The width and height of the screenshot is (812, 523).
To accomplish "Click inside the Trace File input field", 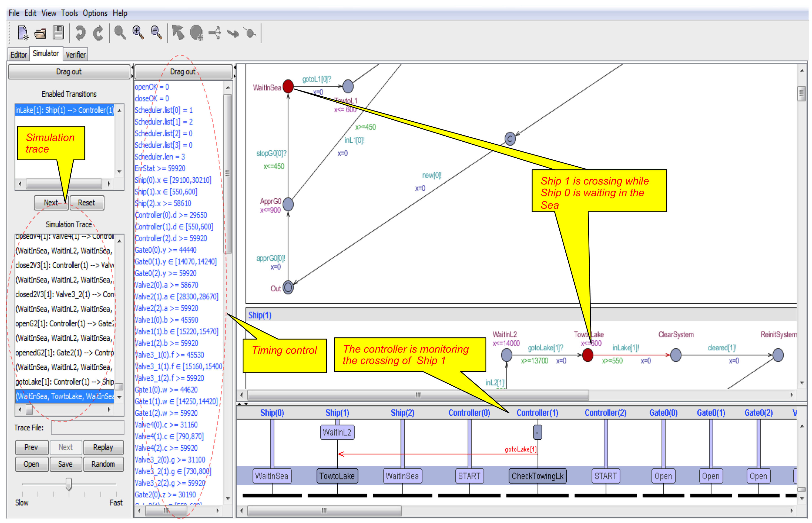I will tap(87, 428).
